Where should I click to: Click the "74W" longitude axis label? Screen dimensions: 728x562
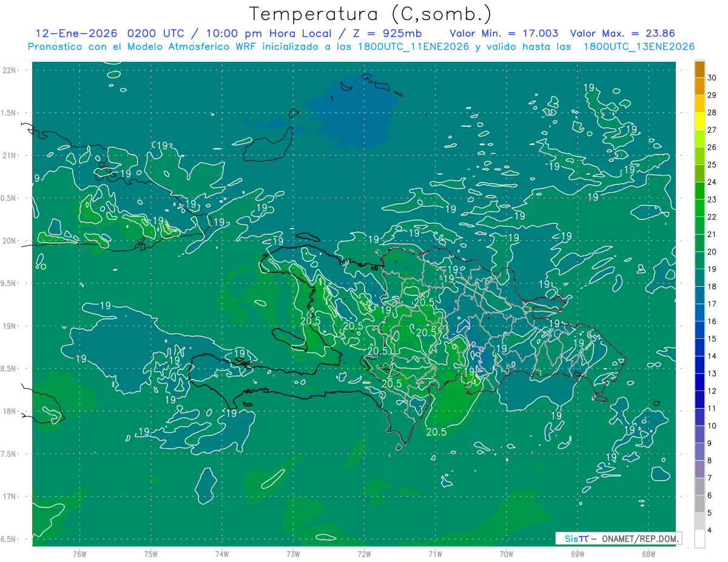(221, 554)
